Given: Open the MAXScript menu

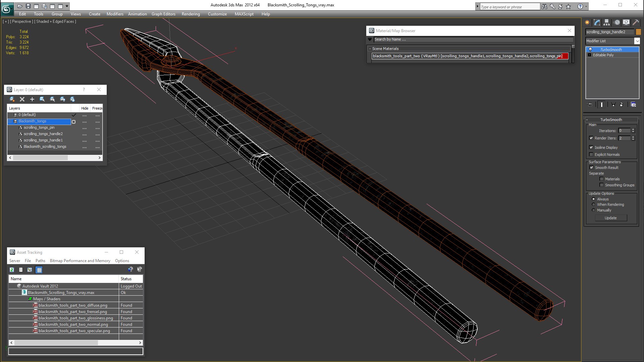Looking at the screenshot, I should pyautogui.click(x=244, y=14).
